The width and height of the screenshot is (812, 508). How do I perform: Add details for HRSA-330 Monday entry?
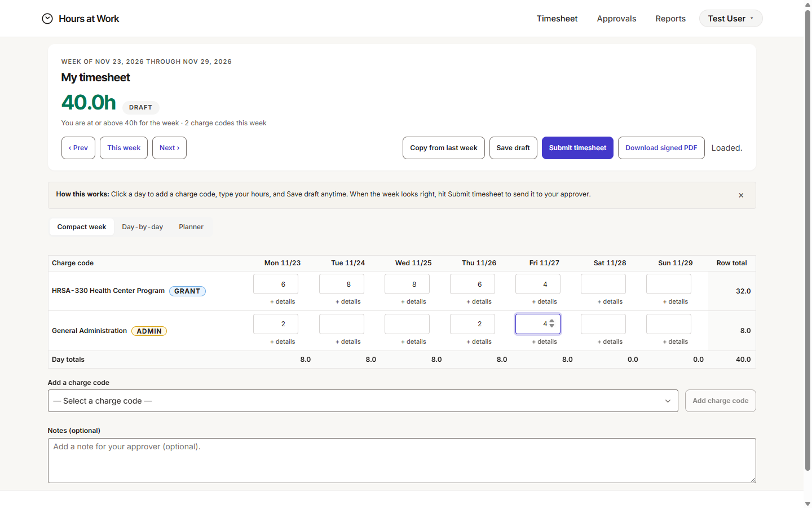(283, 301)
